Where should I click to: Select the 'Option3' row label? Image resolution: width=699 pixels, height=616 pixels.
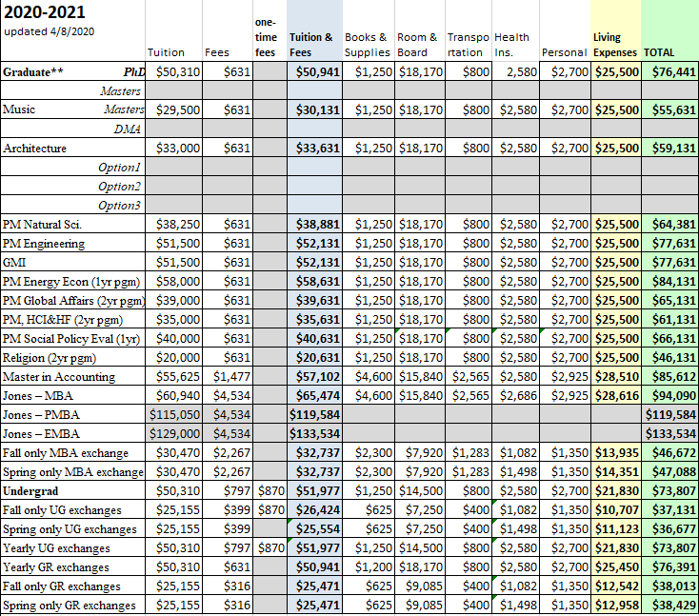(119, 206)
